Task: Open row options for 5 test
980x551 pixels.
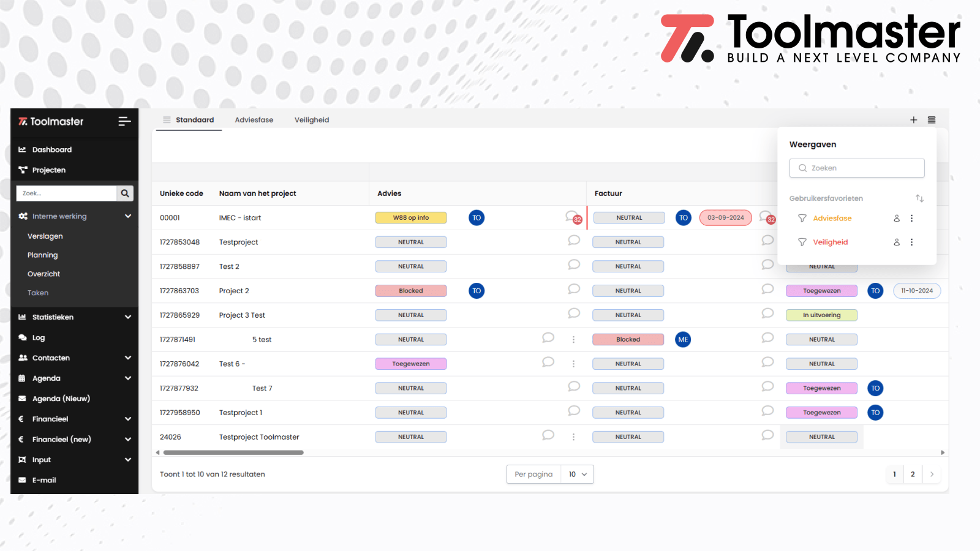Action: (573, 340)
